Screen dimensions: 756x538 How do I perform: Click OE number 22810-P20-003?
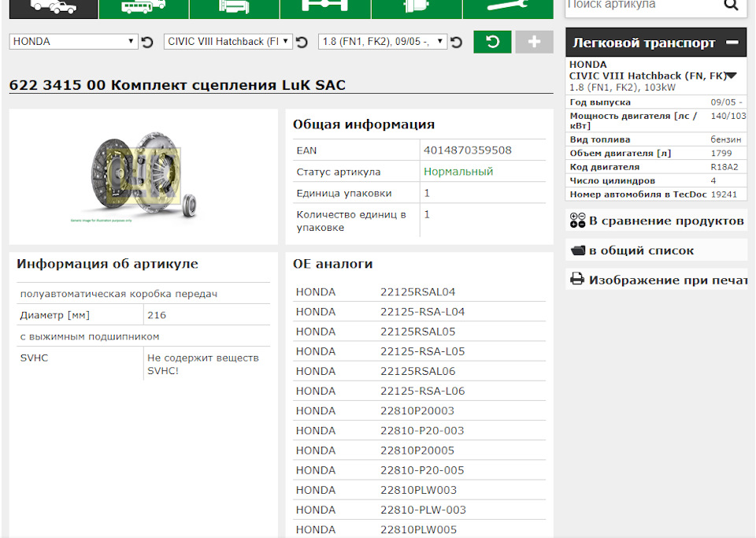(x=422, y=431)
